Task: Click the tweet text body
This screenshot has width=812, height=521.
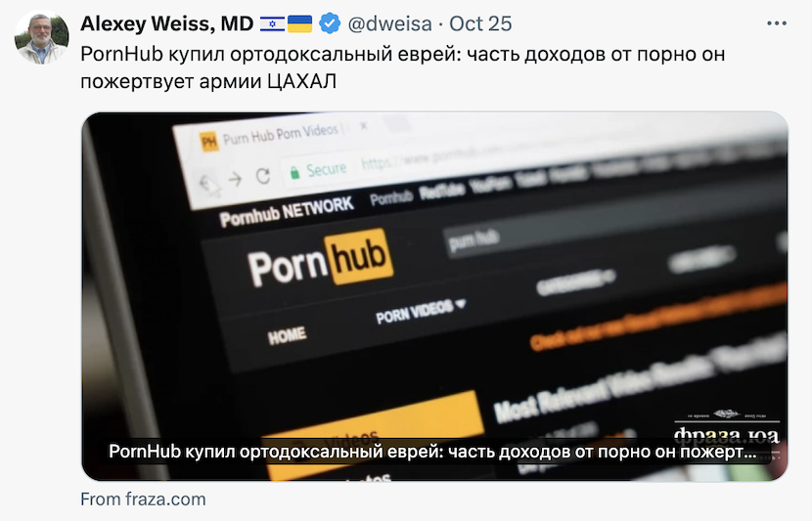Action: [x=402, y=67]
